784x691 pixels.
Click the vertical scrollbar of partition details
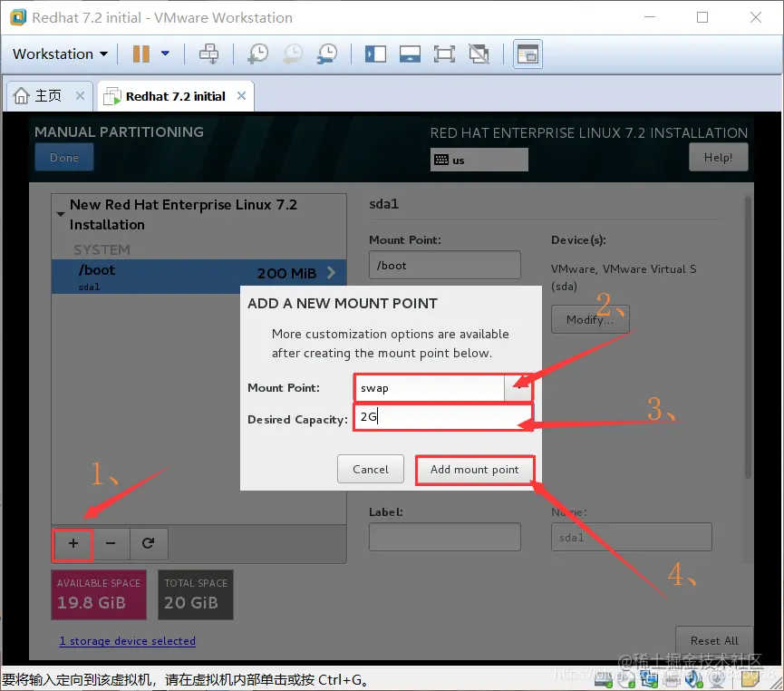click(x=748, y=337)
